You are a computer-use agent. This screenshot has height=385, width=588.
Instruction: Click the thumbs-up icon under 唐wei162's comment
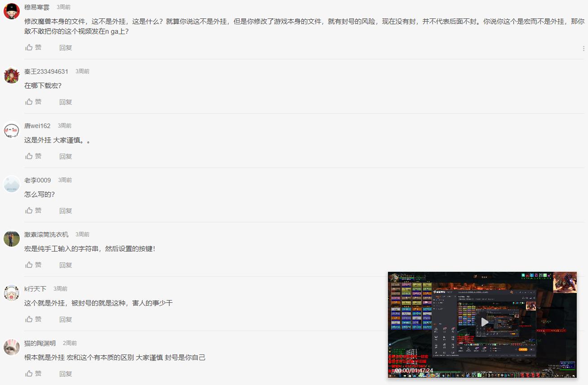[x=29, y=156]
